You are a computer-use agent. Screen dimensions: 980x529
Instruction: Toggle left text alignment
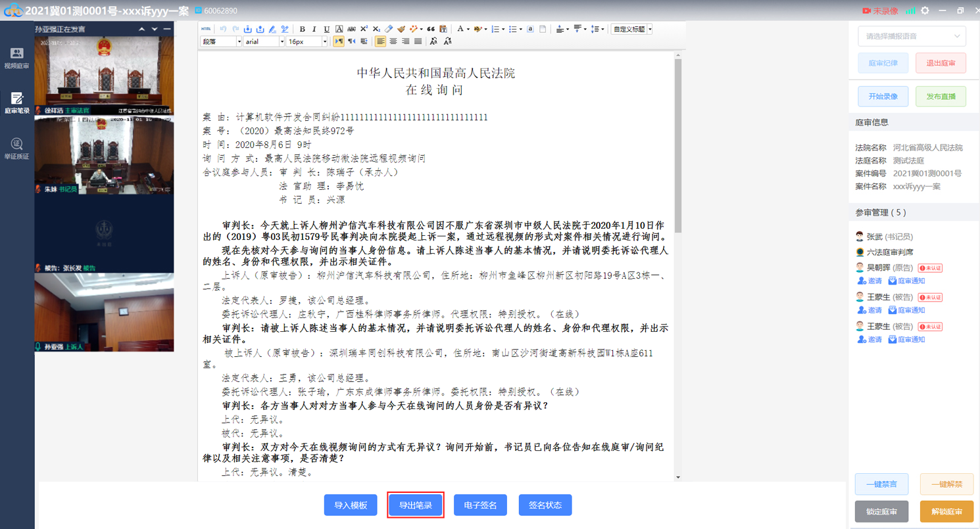380,41
